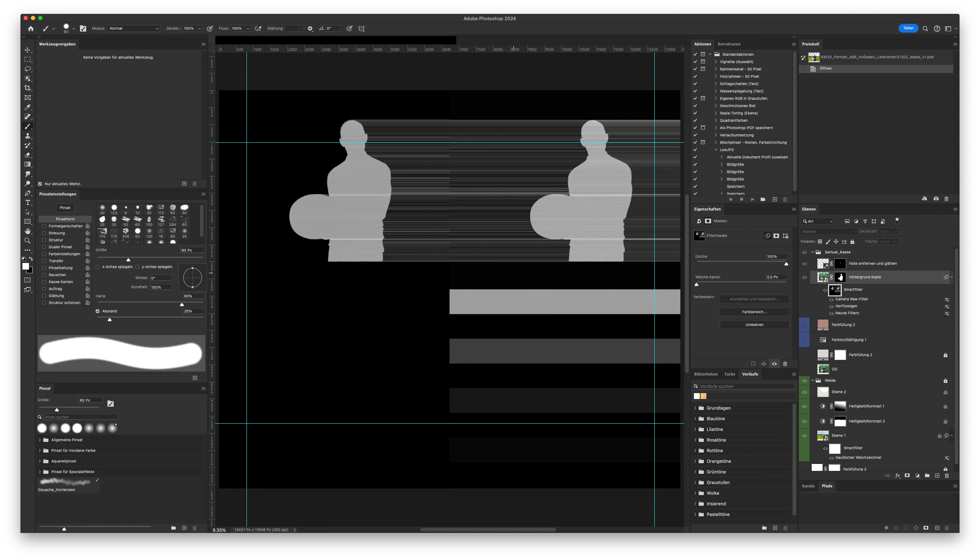Select the Crop tool

pyautogui.click(x=28, y=88)
